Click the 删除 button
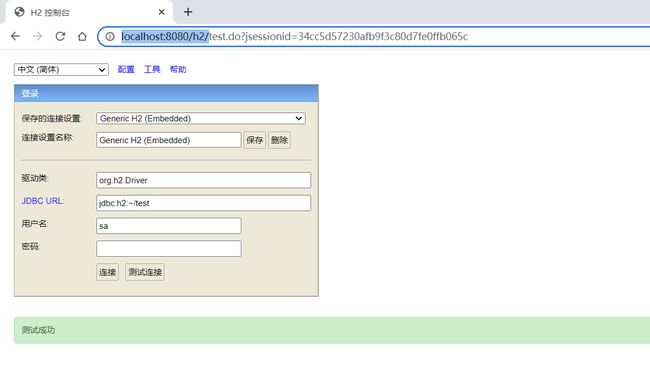 279,140
